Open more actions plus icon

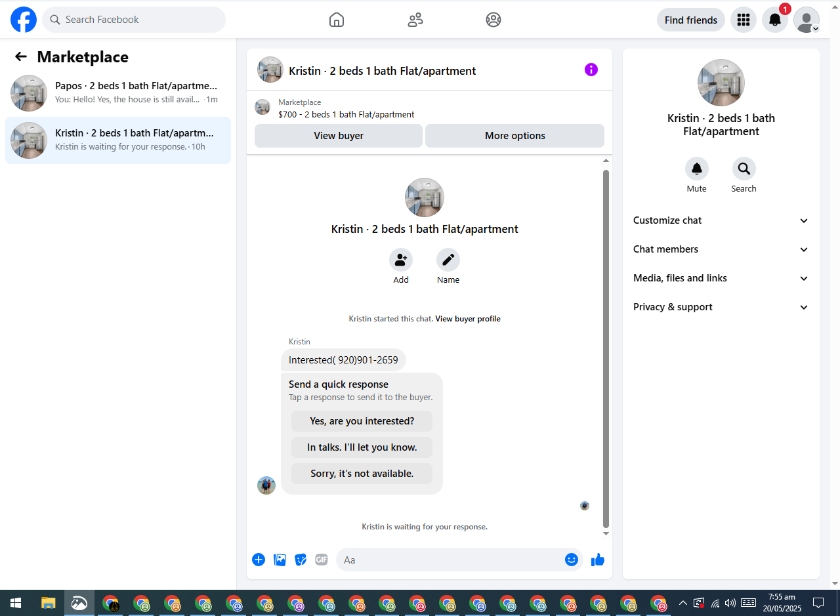coord(259,560)
